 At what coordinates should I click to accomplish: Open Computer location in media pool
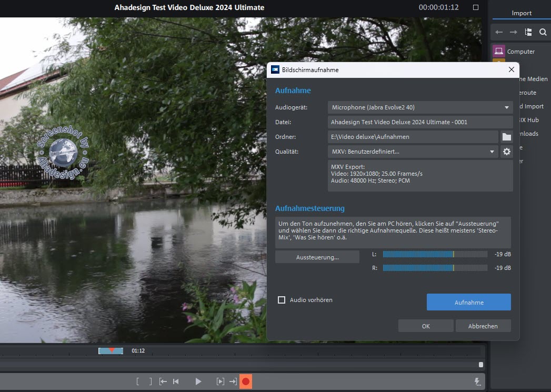520,51
